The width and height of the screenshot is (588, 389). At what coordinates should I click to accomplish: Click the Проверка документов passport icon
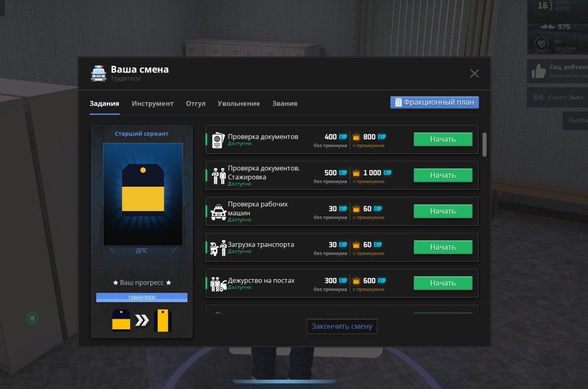coord(218,139)
